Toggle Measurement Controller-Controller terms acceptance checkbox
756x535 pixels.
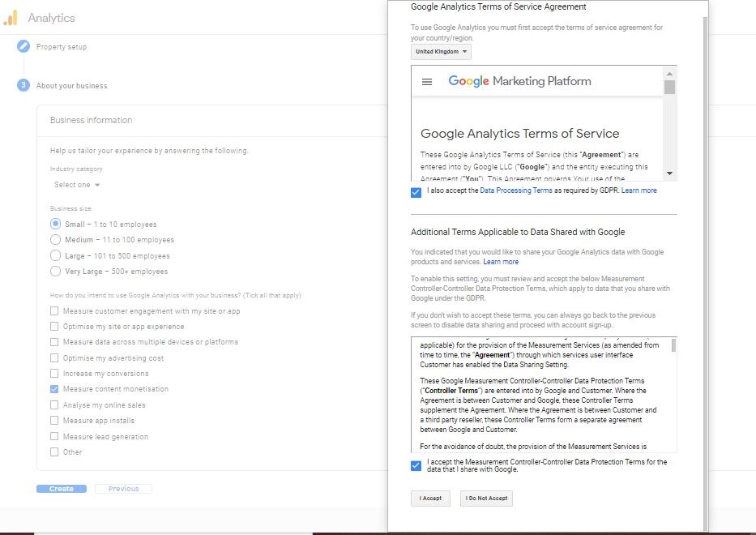[x=416, y=466]
